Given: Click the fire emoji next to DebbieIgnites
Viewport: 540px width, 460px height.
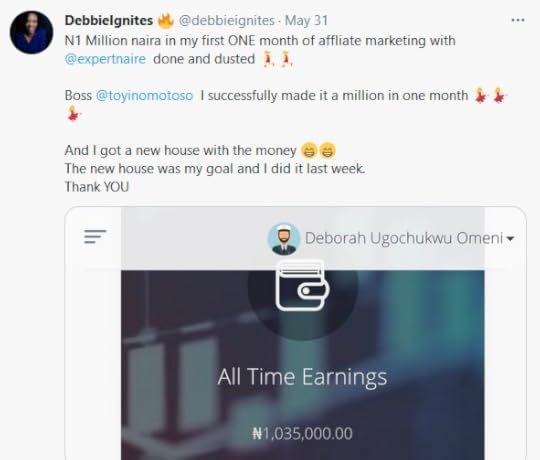Looking at the screenshot, I should click(165, 21).
